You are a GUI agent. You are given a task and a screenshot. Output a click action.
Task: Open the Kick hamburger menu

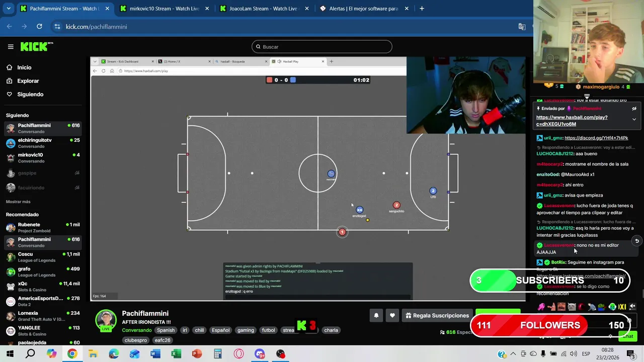[x=11, y=47]
